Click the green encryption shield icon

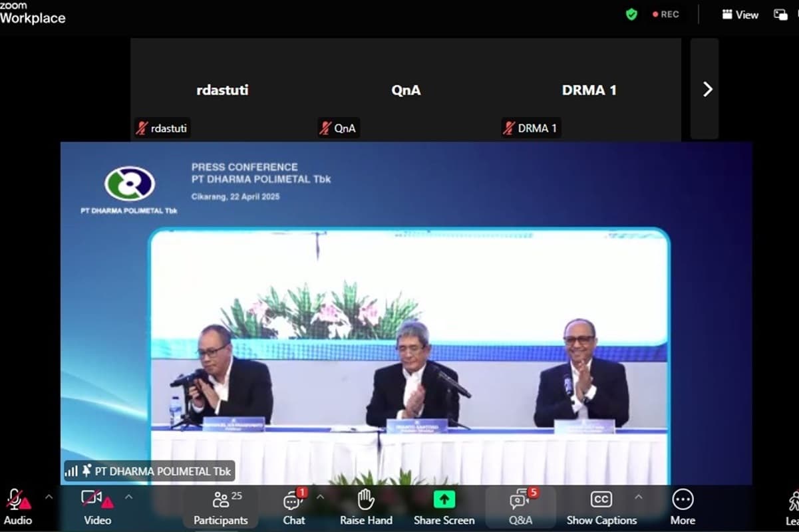tap(631, 14)
